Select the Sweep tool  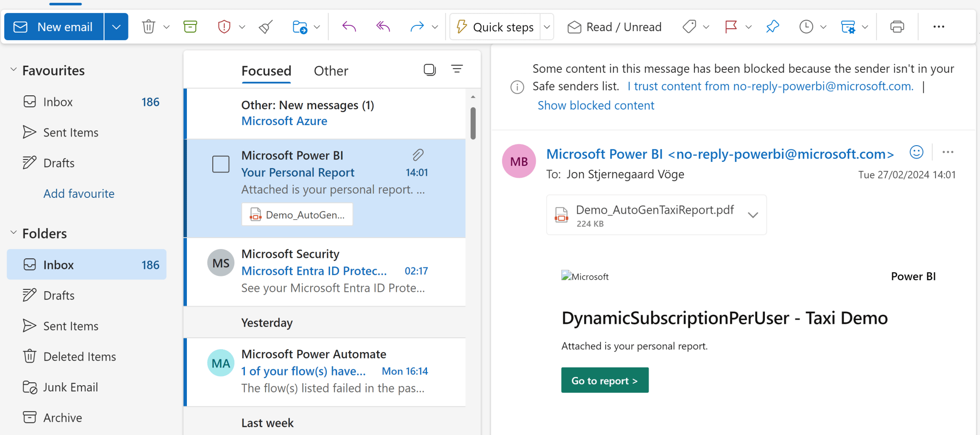point(265,26)
